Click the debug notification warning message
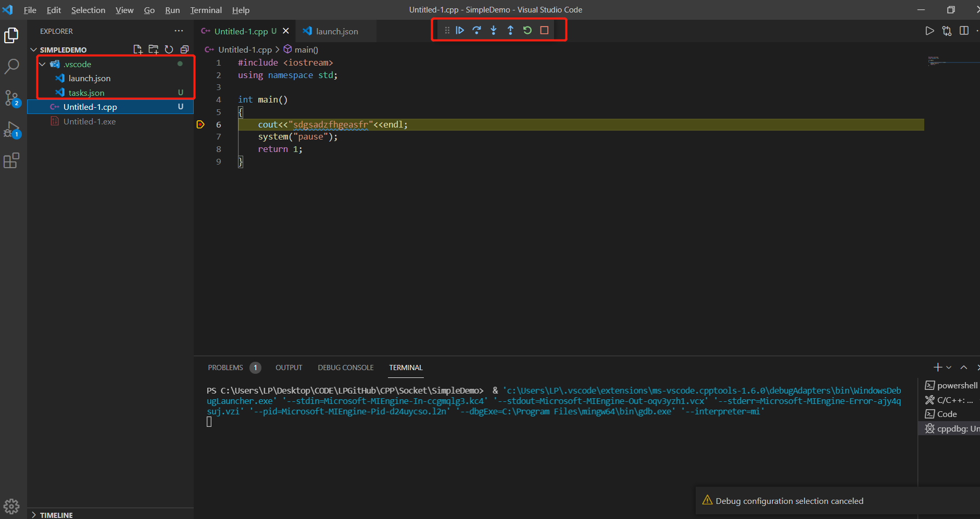This screenshot has width=980, height=519. 789,501
